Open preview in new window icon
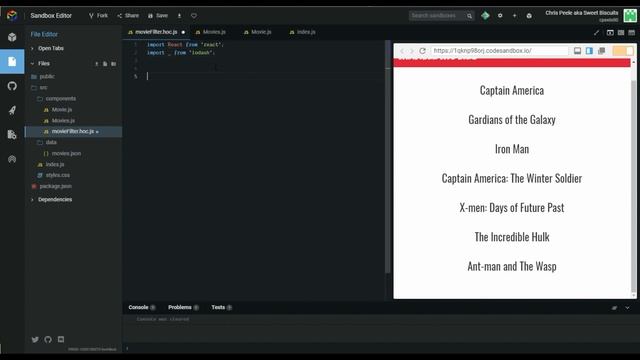 [x=601, y=51]
